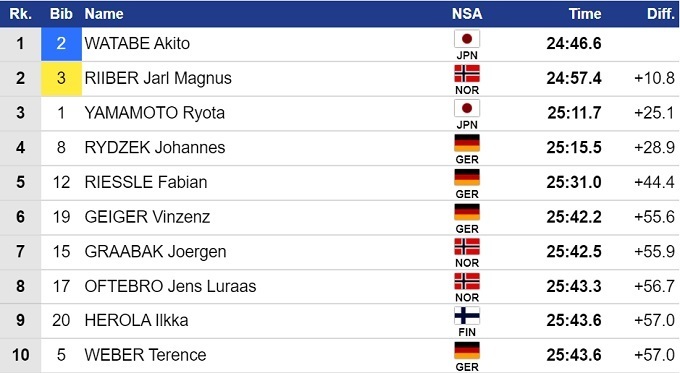Click Germany flag for RIESSLE Fabian
This screenshot has height=373, width=680.
point(467,177)
